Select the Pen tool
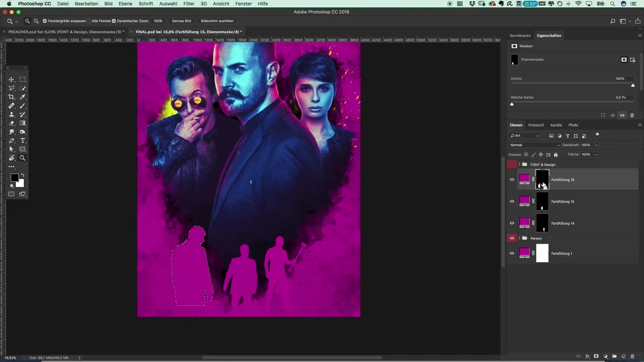Viewport: 644px width, 362px height. (11, 140)
